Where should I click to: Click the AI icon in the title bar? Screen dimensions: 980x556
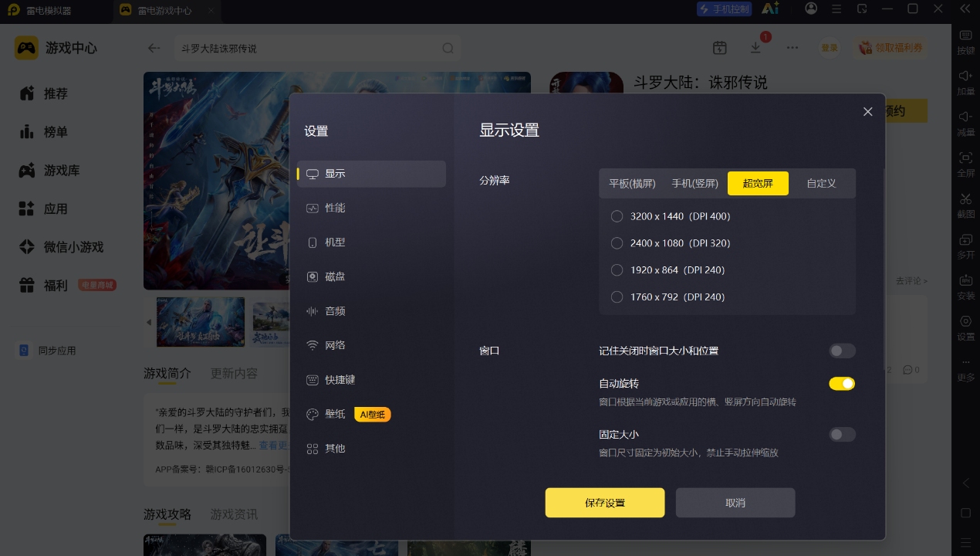tap(770, 8)
